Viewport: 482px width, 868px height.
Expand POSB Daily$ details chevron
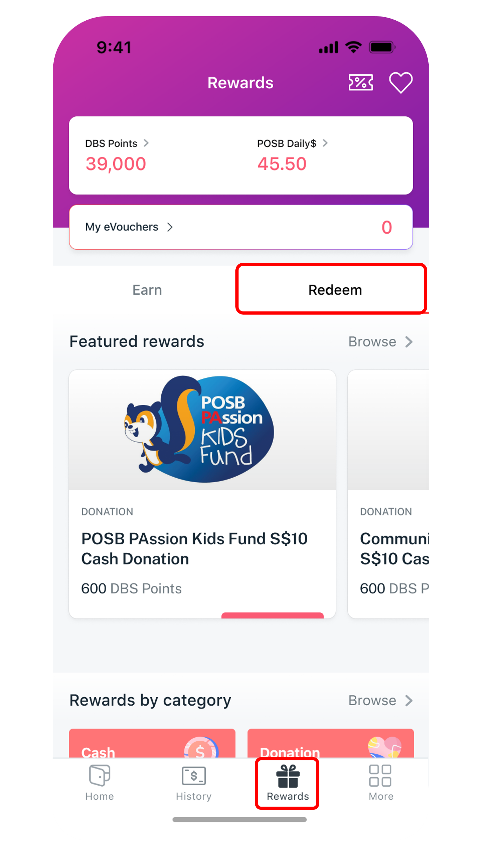[x=325, y=143]
